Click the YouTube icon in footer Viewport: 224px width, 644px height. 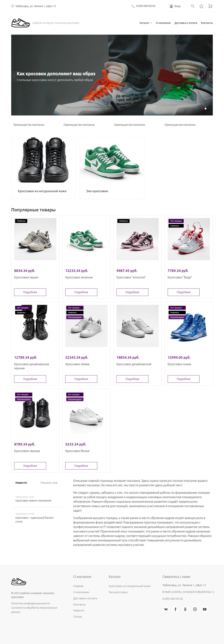[x=205, y=609]
